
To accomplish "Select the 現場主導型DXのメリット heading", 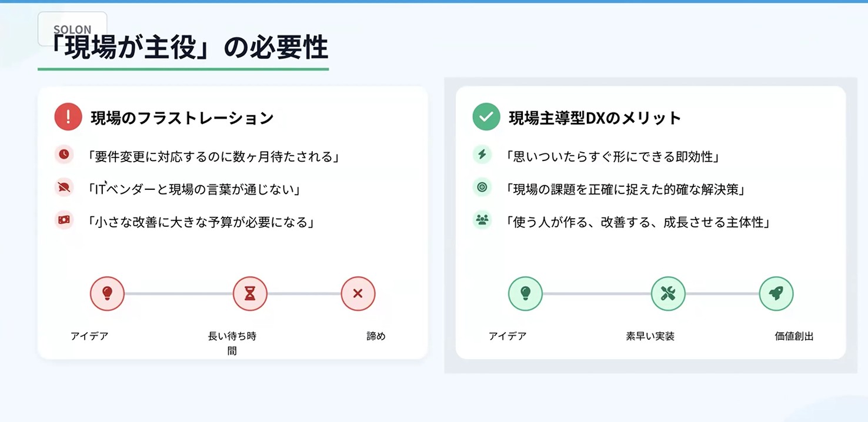I will (x=595, y=118).
